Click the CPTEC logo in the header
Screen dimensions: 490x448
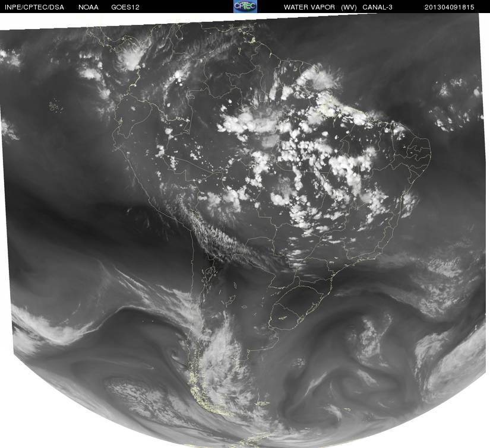tap(245, 7)
